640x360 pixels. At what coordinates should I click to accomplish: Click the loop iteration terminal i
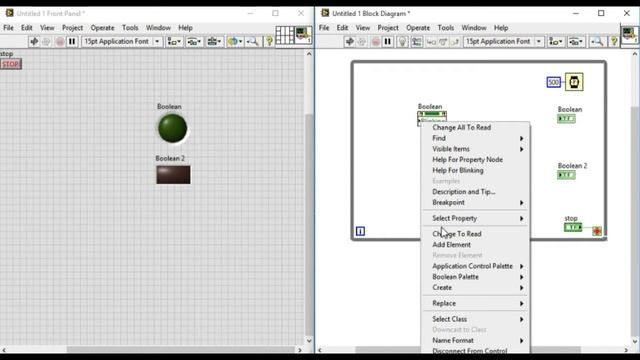pyautogui.click(x=360, y=231)
